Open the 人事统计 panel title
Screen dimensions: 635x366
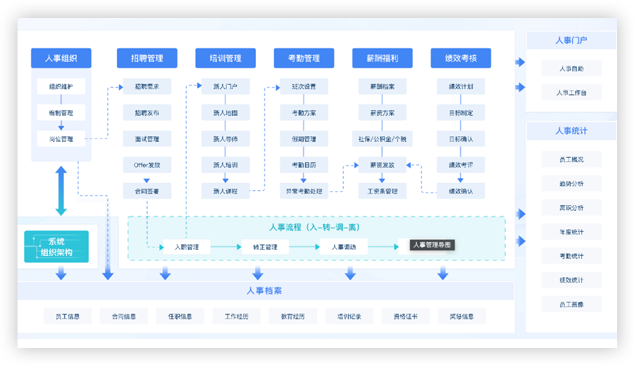click(571, 131)
